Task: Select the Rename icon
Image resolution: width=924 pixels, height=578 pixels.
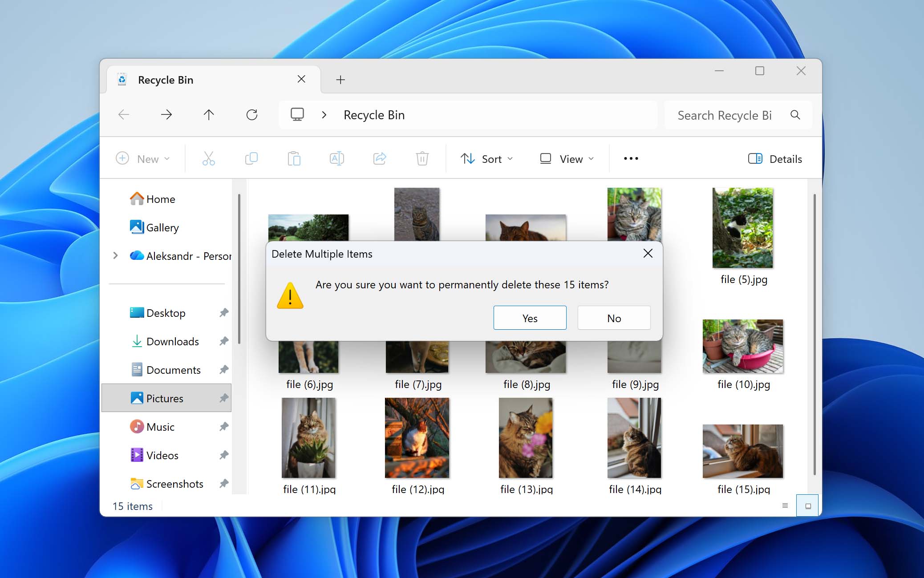Action: (336, 158)
